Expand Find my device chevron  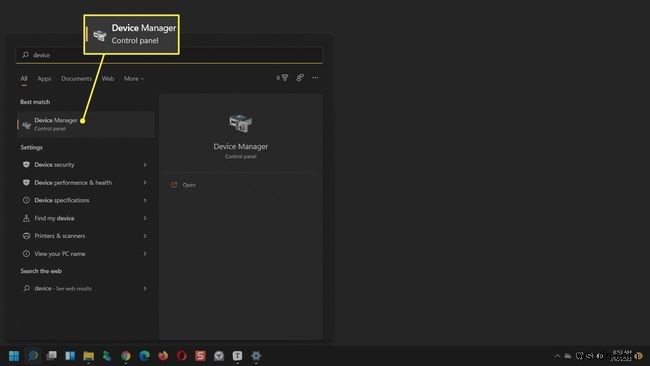145,218
